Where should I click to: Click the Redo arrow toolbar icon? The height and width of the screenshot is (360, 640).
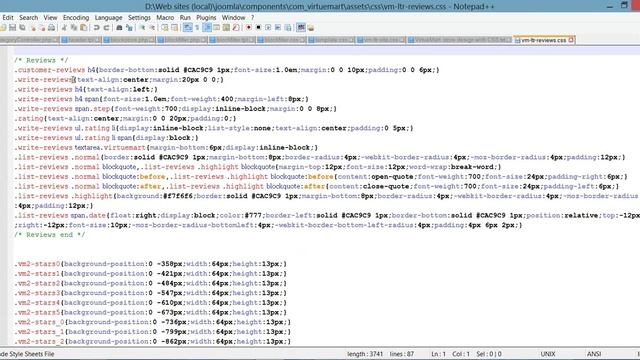point(106,27)
